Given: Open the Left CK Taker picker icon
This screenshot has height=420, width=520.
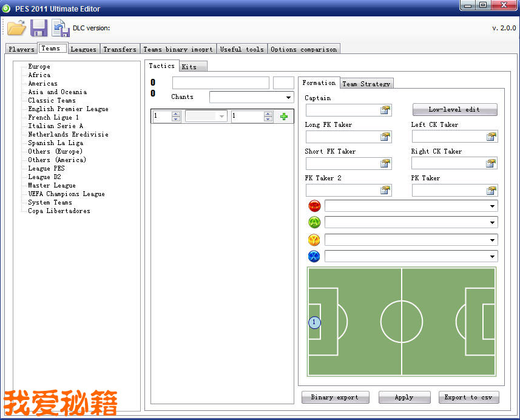Looking at the screenshot, I should (x=491, y=137).
